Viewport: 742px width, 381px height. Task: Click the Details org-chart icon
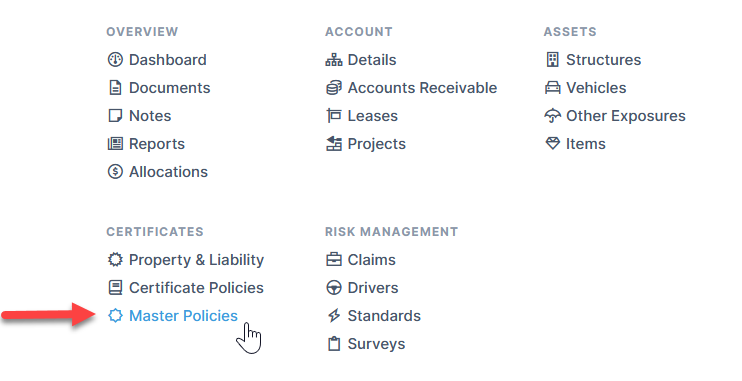(x=334, y=60)
